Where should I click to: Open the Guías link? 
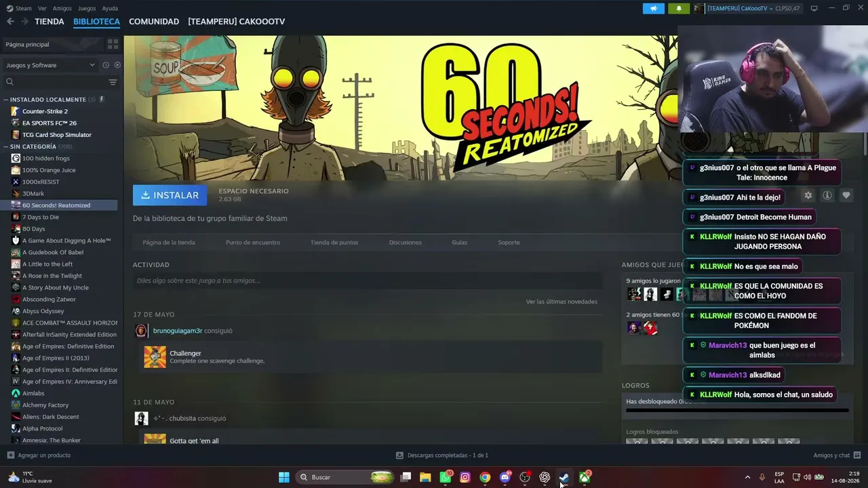tap(460, 243)
